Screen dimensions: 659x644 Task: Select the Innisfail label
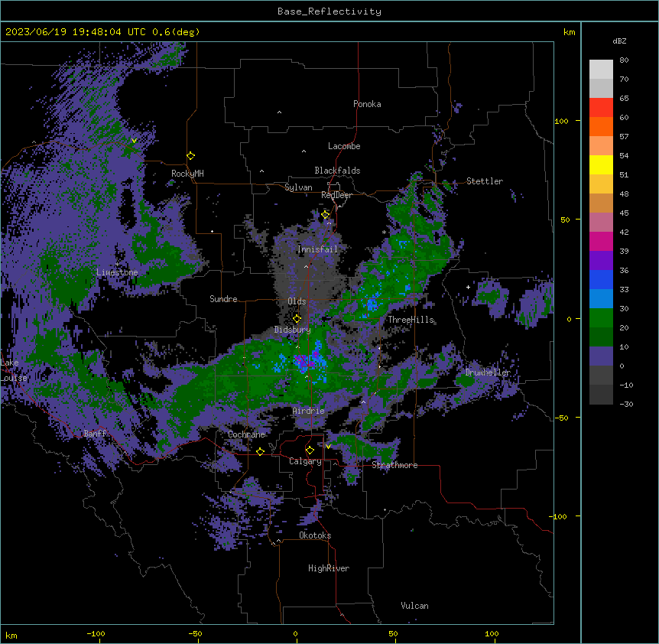click(318, 249)
